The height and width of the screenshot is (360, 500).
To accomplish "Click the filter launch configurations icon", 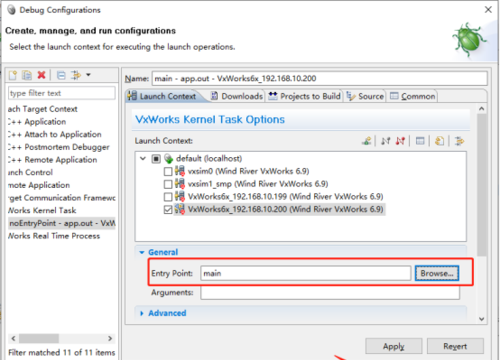I will (x=76, y=75).
